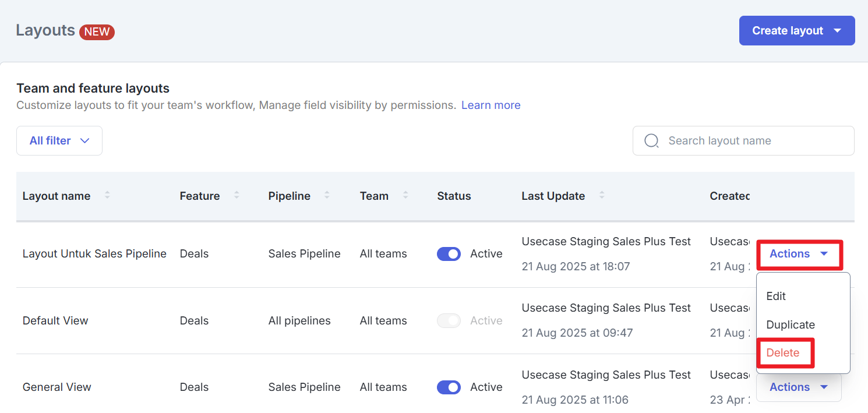Disable the General View active toggle

click(x=449, y=387)
